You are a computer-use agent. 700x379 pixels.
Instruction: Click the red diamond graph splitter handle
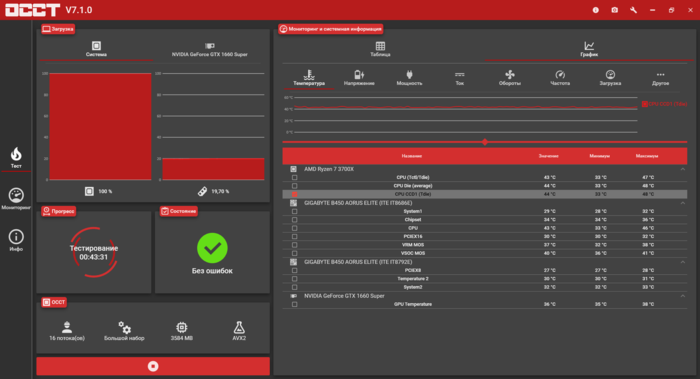[485, 142]
